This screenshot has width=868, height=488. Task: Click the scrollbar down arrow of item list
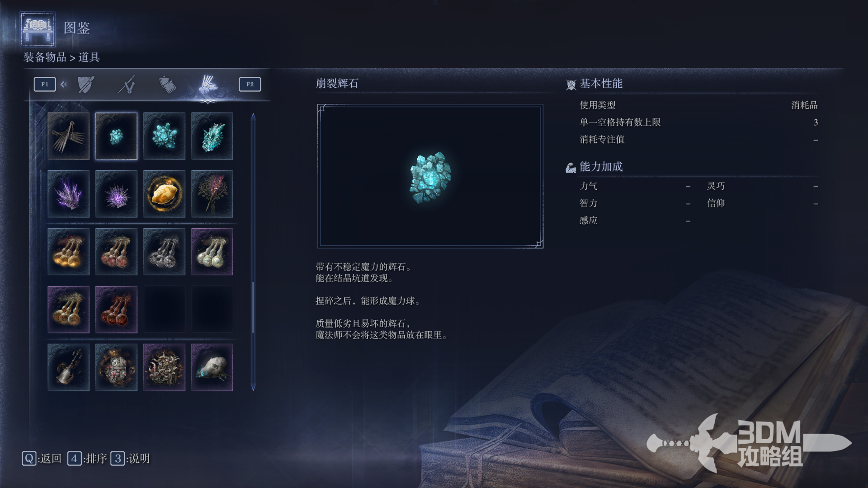point(253,387)
